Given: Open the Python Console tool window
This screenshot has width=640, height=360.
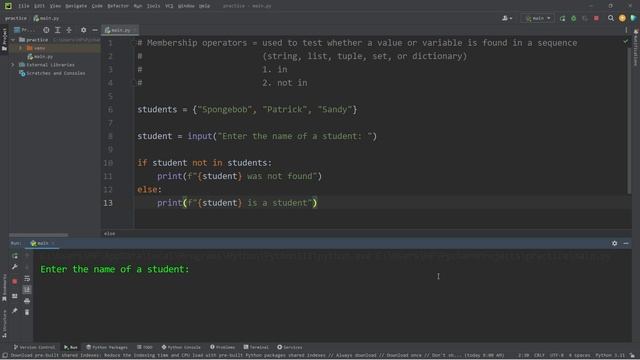Looking at the screenshot, I should click(x=181, y=347).
